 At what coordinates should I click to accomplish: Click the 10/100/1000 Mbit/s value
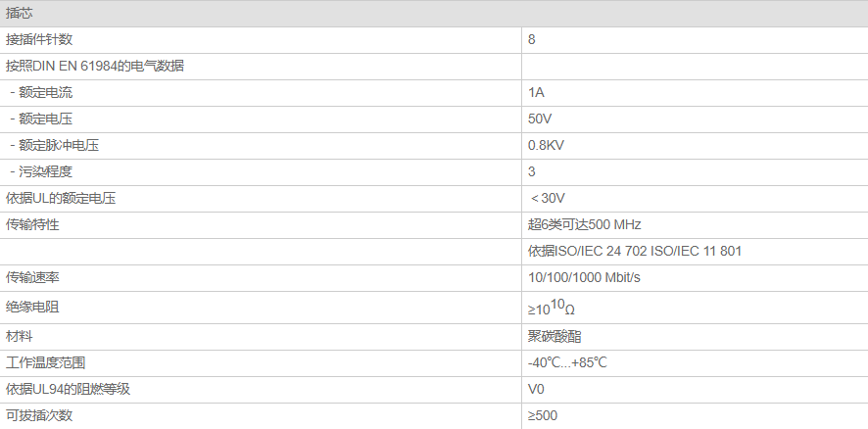(x=584, y=278)
